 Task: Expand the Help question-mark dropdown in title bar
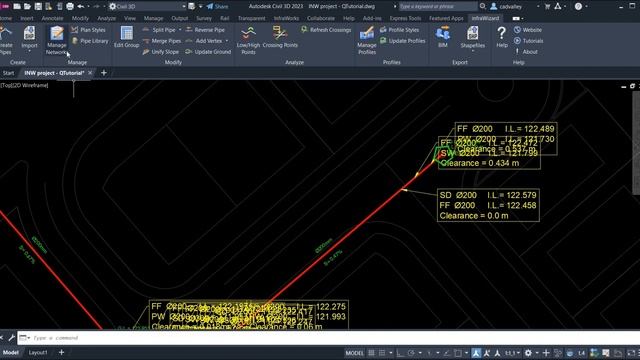(587, 7)
